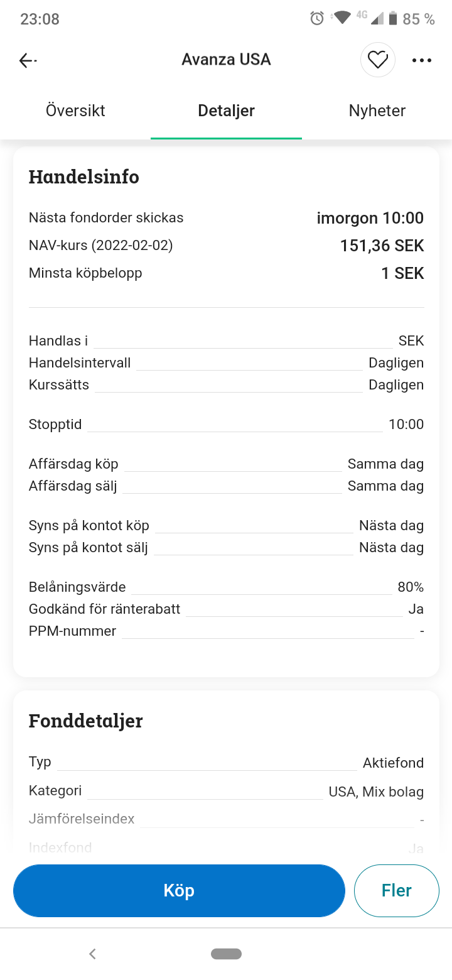The image size is (452, 980).
Task: Tap the Kategori USA, Mix bolag row
Action: pos(226,792)
